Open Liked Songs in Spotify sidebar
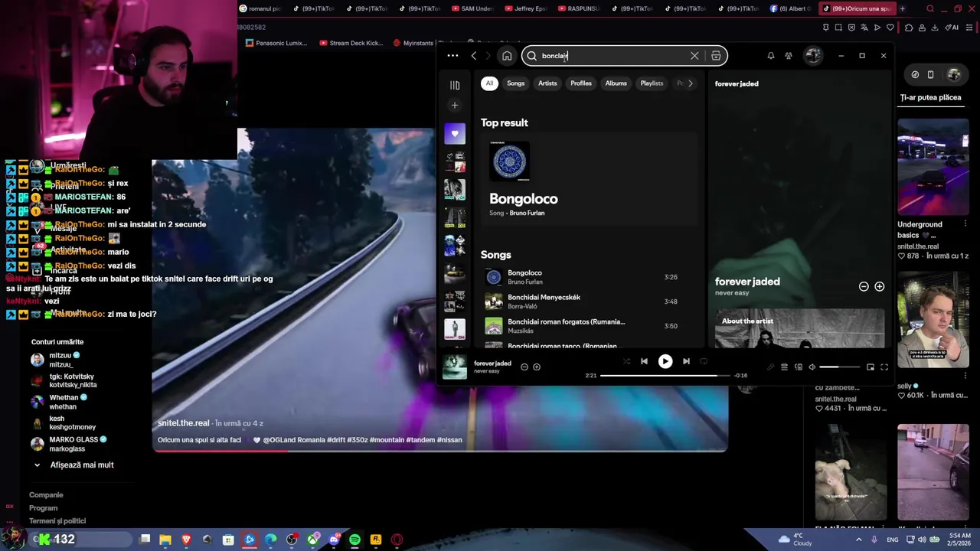 click(455, 134)
